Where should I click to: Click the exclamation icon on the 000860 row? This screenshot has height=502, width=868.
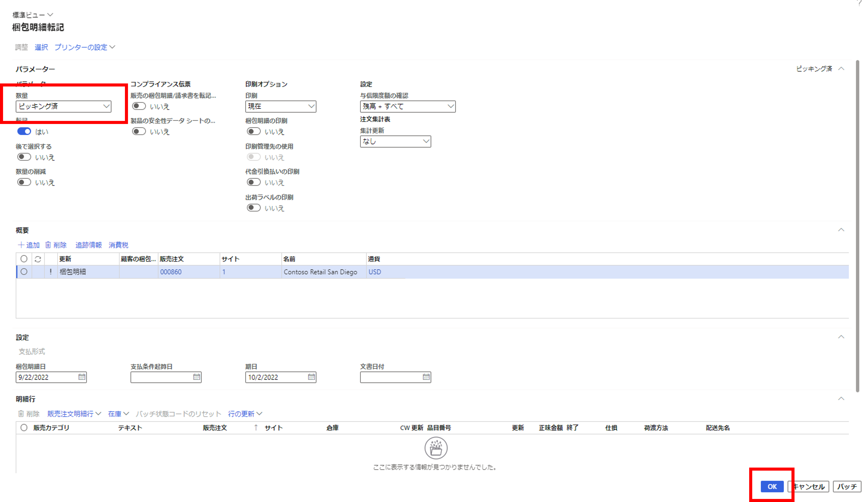(x=51, y=272)
